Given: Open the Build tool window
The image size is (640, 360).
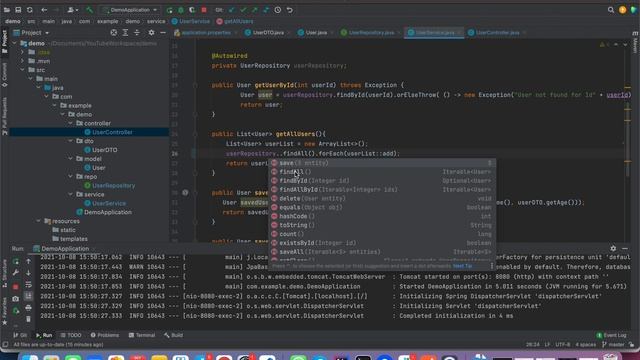Looking at the screenshot, I should tap(173, 335).
